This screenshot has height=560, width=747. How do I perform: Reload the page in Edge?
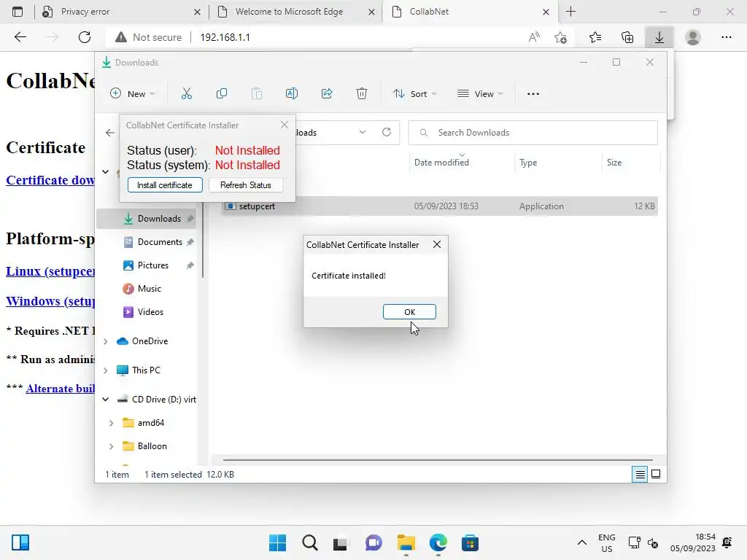[x=85, y=37]
